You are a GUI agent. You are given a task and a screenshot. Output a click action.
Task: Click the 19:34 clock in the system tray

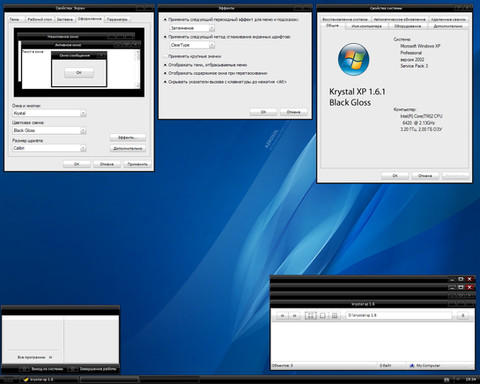471,379
